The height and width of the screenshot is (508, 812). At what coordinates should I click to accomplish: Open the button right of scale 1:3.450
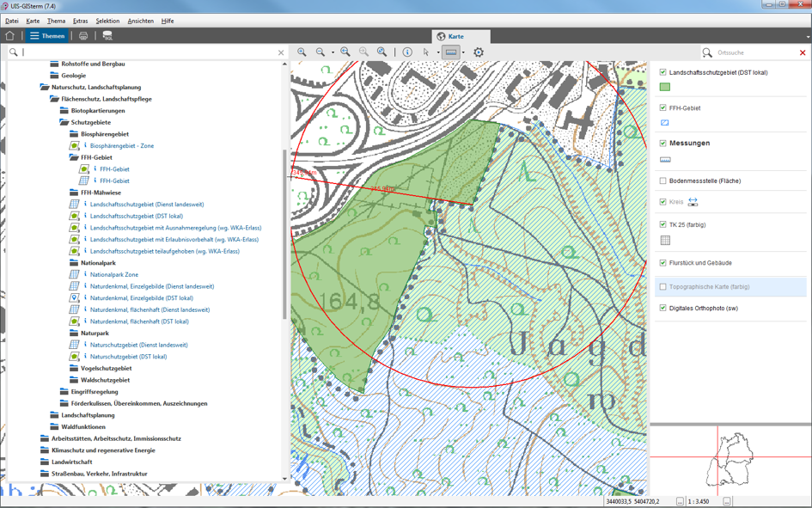pyautogui.click(x=727, y=501)
